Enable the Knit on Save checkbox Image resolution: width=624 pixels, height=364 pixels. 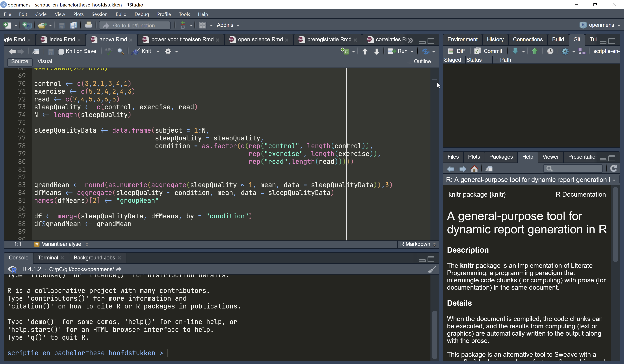(61, 51)
